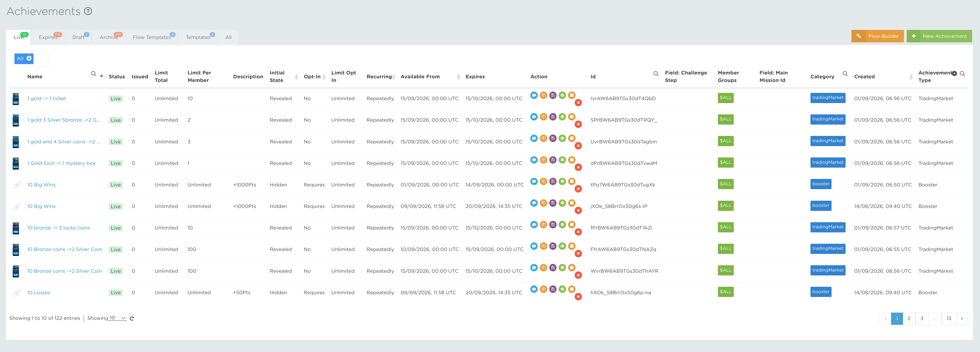980x352 pixels.
Task: Sort by the Recurring column arrows
Action: [393, 77]
